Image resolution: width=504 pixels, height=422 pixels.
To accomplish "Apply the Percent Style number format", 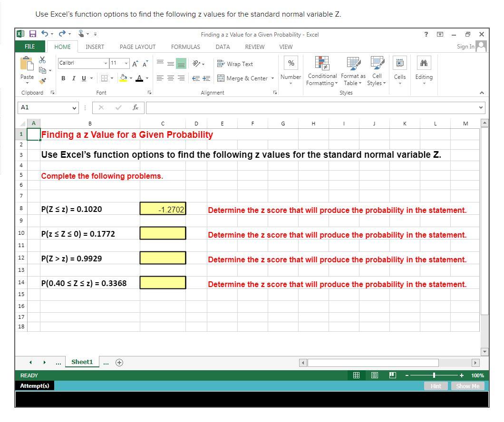I will pos(291,63).
